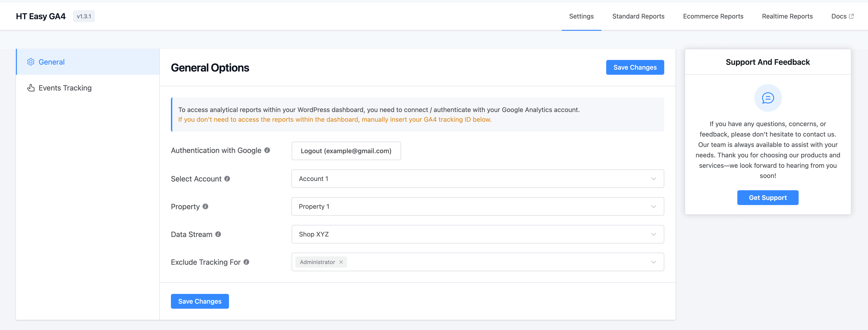This screenshot has height=330, width=868.
Task: Click the external link icon beside Docs
Action: [851, 16]
